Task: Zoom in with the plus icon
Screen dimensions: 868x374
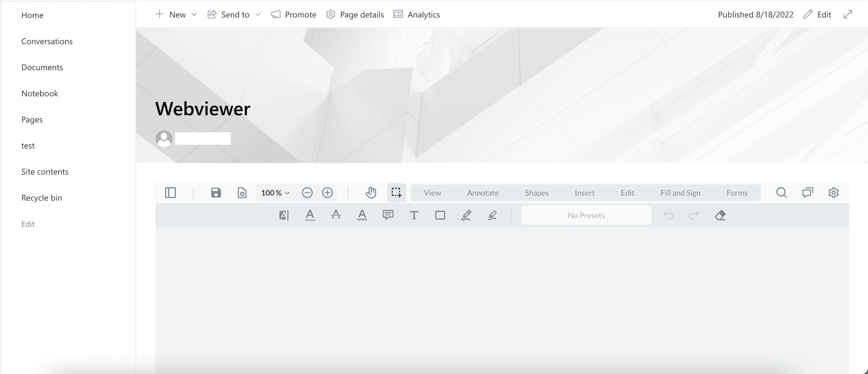Action: 327,193
